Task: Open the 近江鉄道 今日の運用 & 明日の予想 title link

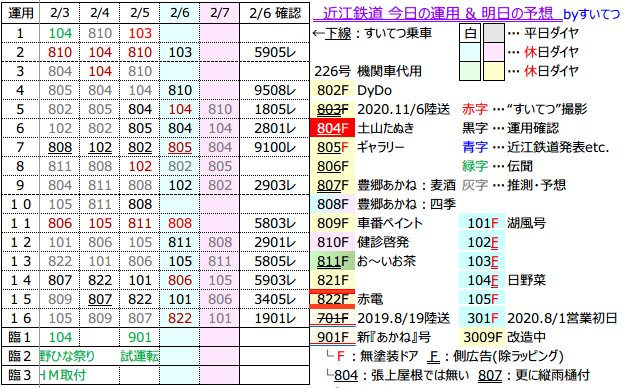Action: [437, 13]
